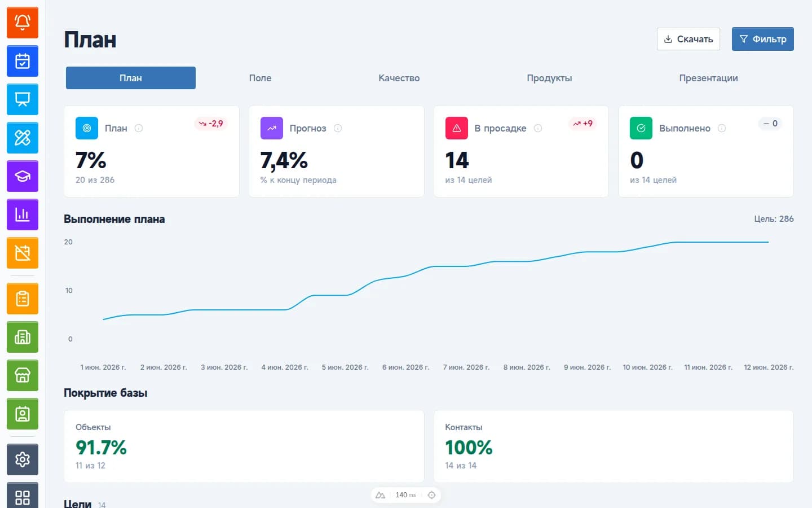Open the contacts book sidebar icon
The image size is (812, 508).
23,414
